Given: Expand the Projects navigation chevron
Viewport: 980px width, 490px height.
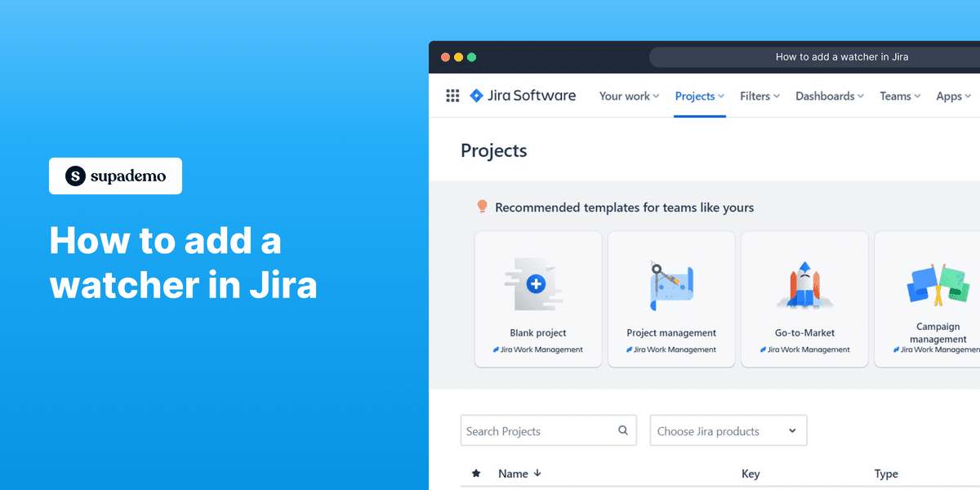Looking at the screenshot, I should [720, 96].
